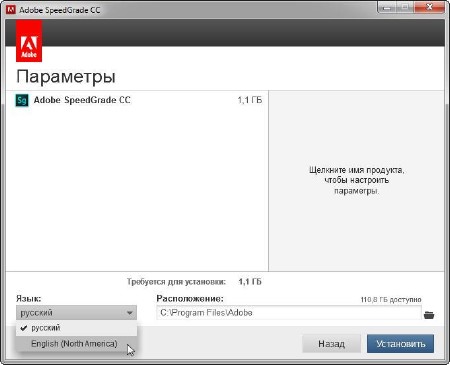Click the 1,1 ГБ product size value
Viewport: 450px width, 365px height.
(x=250, y=100)
